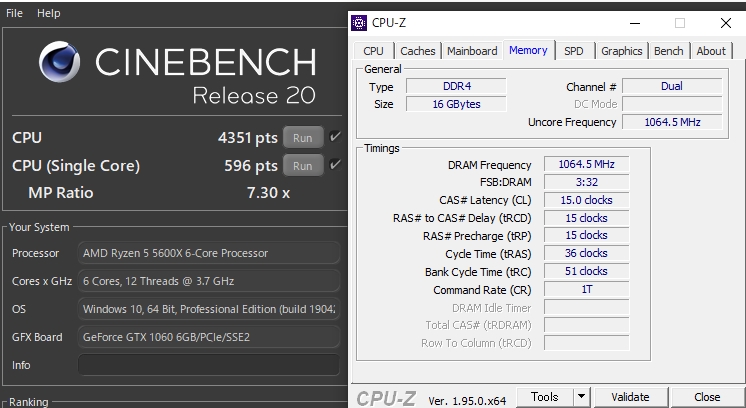Click the maximize box in CPU-Z
The width and height of the screenshot is (746, 408).
coord(680,23)
